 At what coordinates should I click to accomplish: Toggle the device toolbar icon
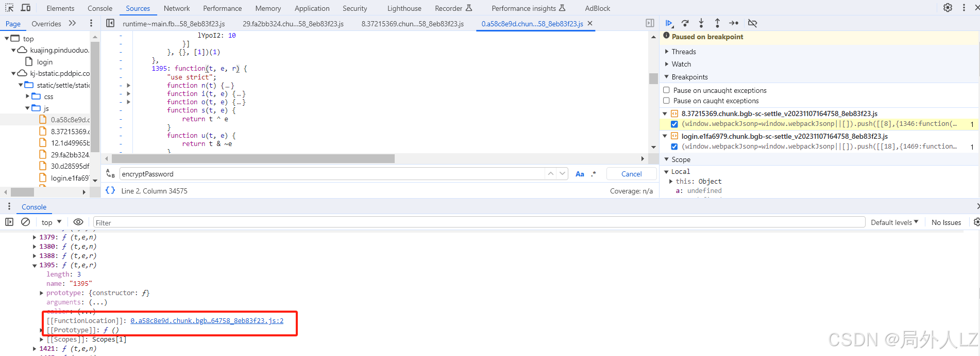pos(26,8)
